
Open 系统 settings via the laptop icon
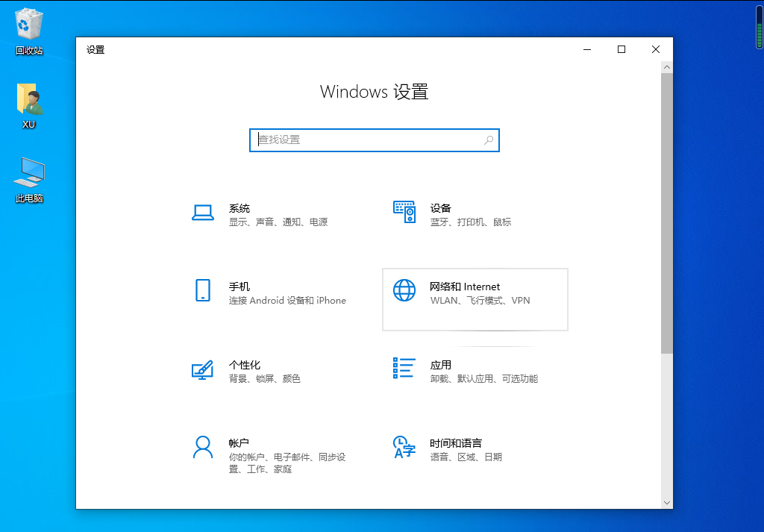click(x=203, y=213)
